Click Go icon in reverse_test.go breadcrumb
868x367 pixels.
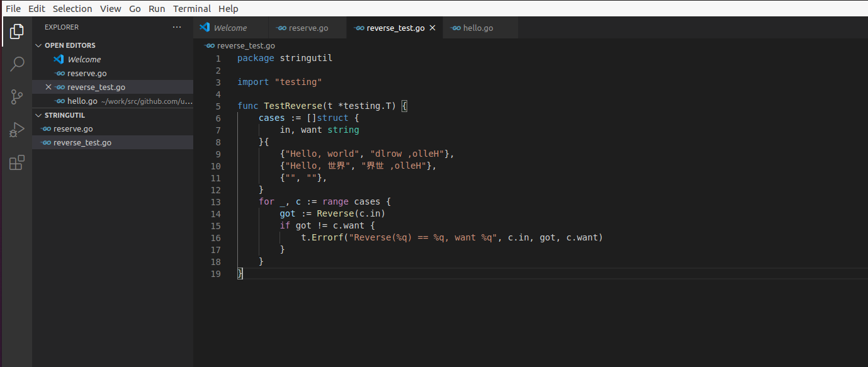(x=210, y=46)
